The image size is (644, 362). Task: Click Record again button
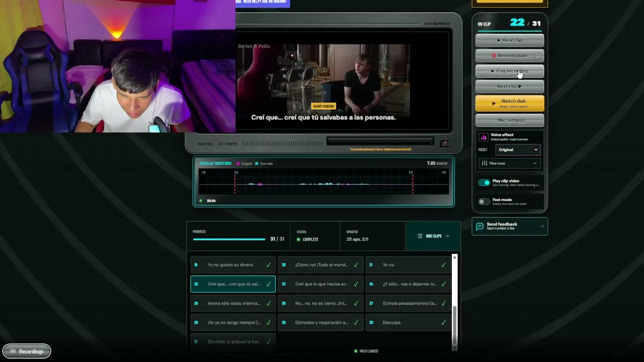[510, 56]
